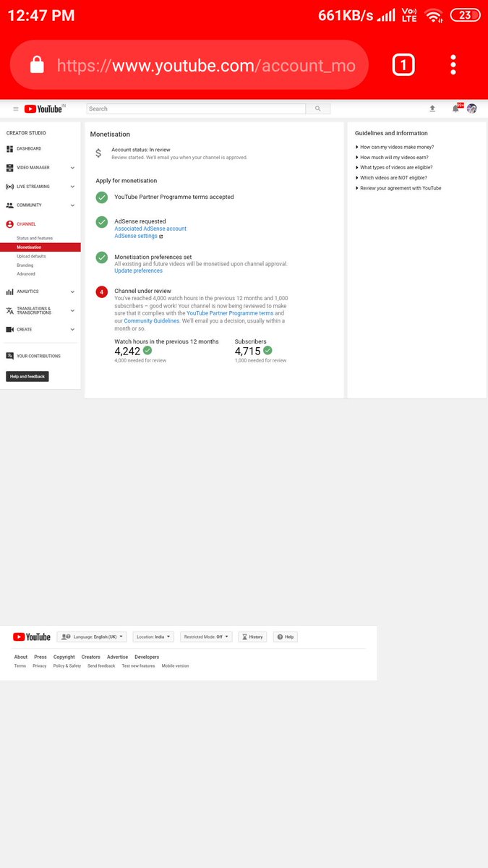Click the YouTube hamburger guide icon
This screenshot has width=488, height=868.
point(16,109)
